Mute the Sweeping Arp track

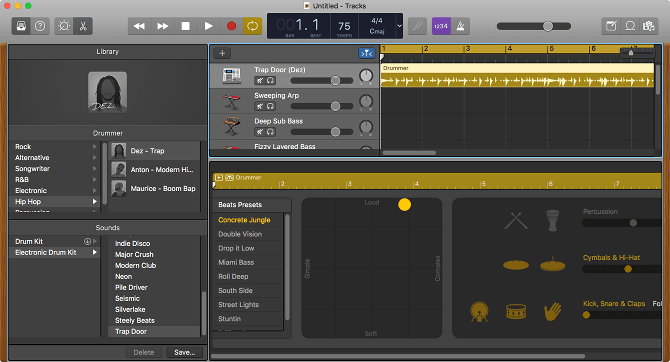(x=260, y=106)
